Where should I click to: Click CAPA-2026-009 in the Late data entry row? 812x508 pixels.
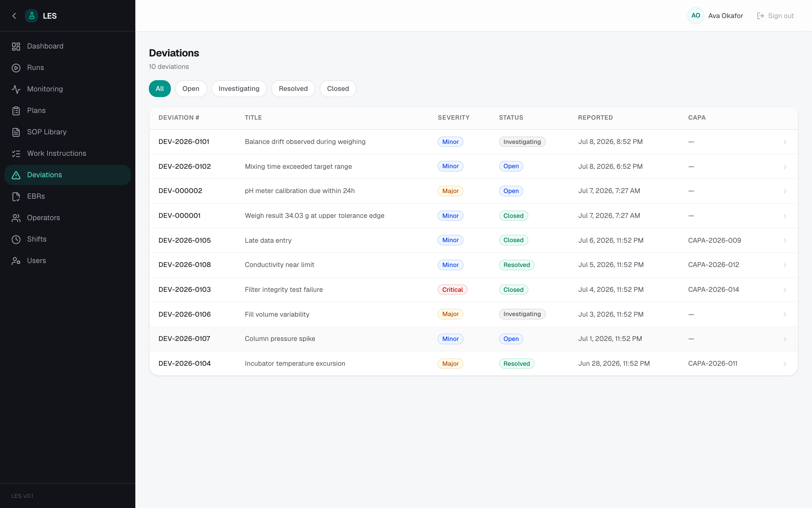[714, 240]
